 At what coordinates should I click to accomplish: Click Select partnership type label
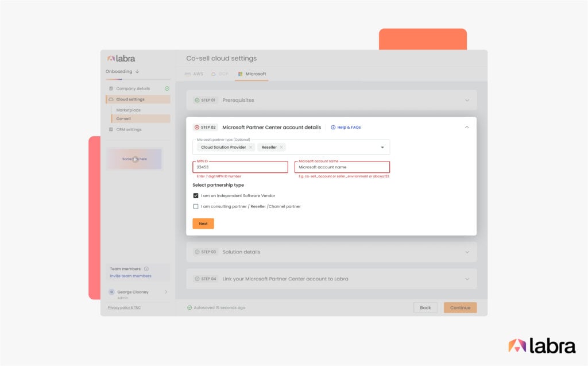(x=218, y=185)
